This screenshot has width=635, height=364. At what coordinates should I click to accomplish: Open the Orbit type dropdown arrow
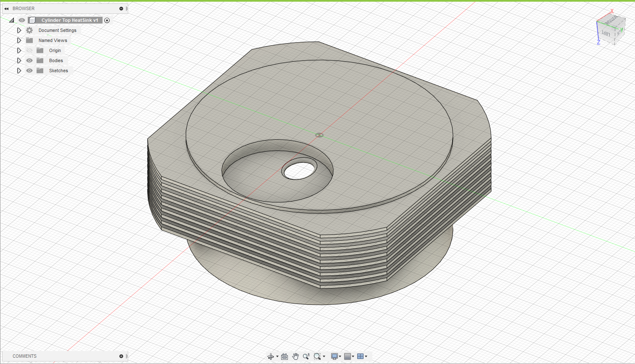click(277, 356)
